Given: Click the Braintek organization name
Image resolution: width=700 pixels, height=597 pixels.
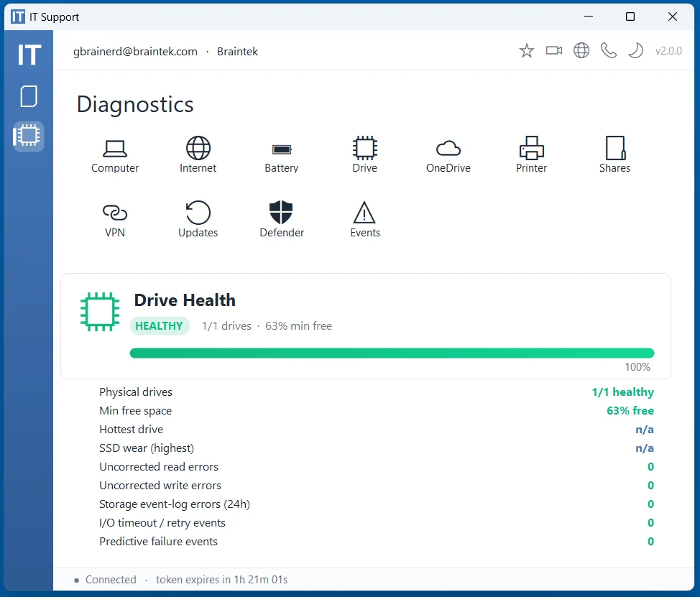Looking at the screenshot, I should pos(237,52).
